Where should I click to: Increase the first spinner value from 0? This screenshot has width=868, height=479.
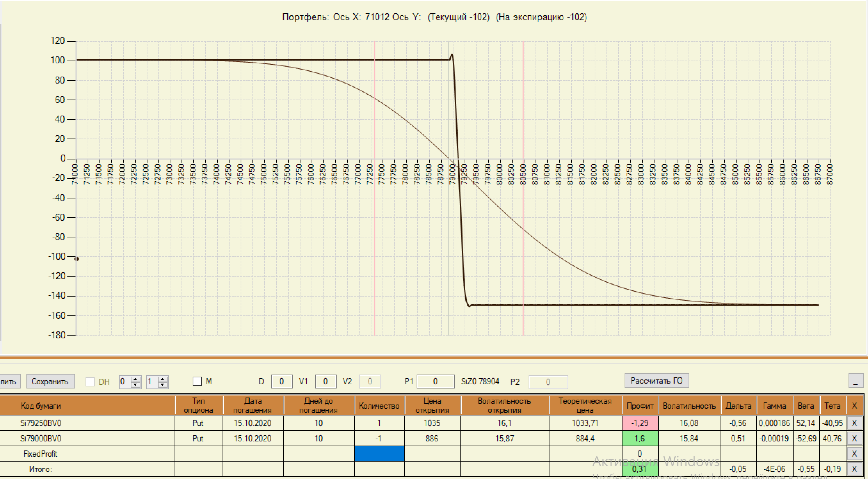coord(136,379)
